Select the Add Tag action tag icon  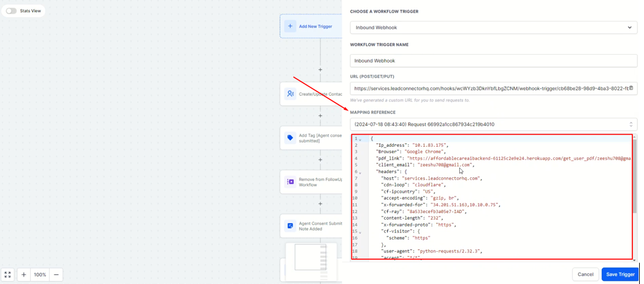[290, 138]
